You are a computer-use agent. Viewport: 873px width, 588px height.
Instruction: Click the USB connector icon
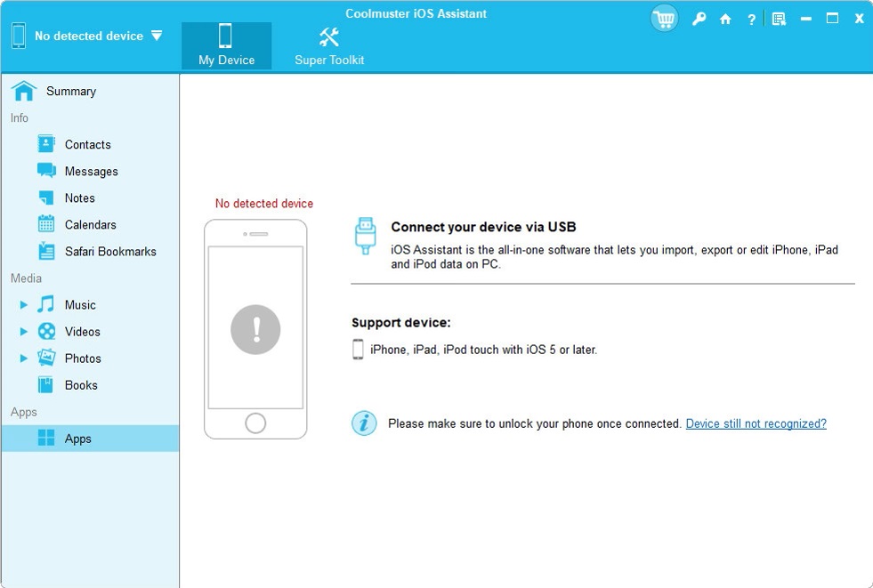[365, 236]
